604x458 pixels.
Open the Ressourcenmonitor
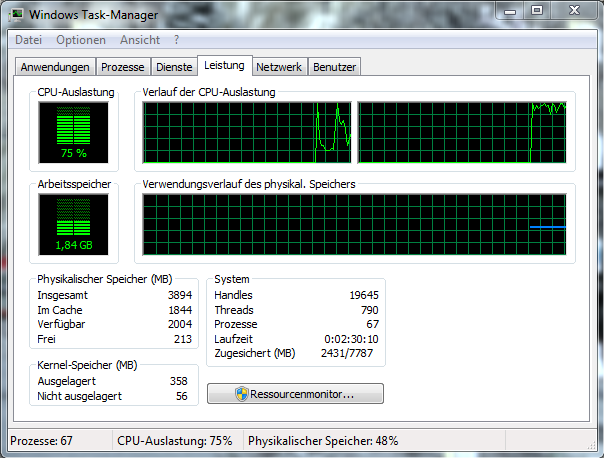295,394
